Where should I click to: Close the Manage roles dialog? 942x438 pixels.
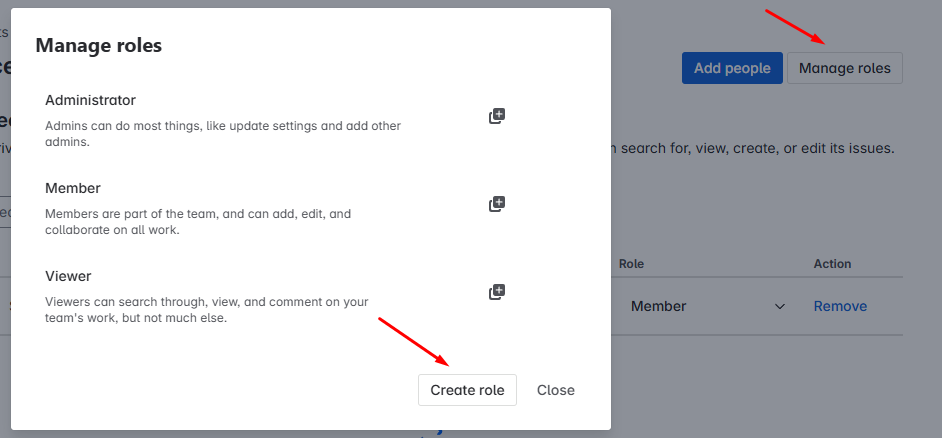[x=556, y=390]
